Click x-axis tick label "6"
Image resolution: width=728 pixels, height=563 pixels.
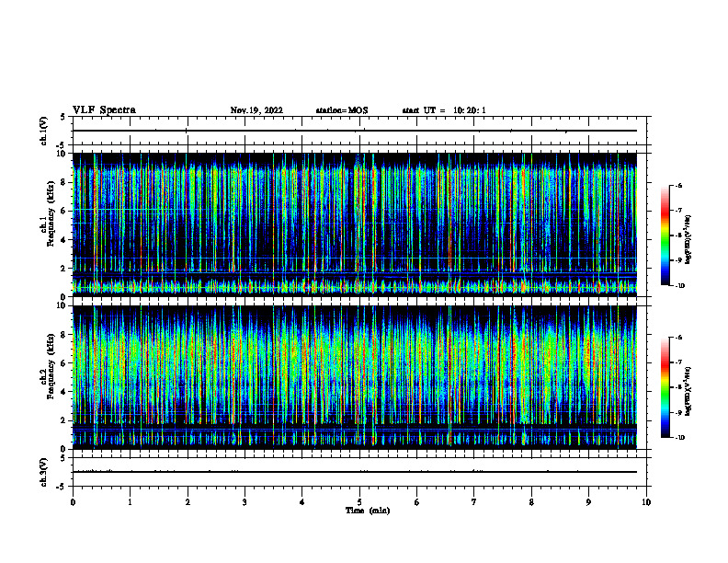point(417,502)
